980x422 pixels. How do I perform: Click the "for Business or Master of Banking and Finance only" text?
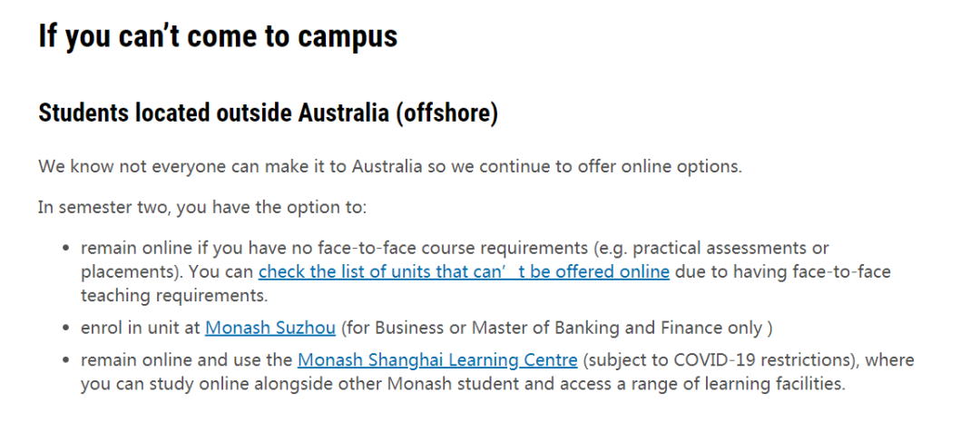click(554, 328)
